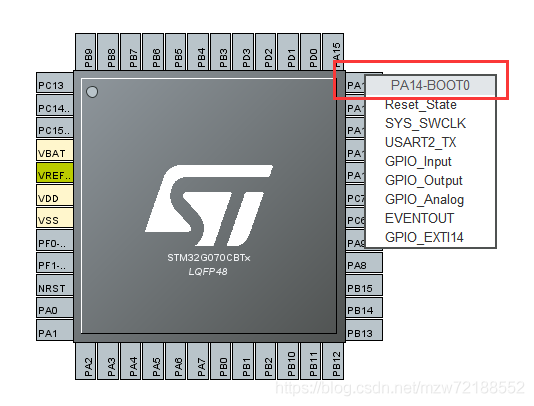
Task: Click the PB15 pin
Action: [x=364, y=285]
